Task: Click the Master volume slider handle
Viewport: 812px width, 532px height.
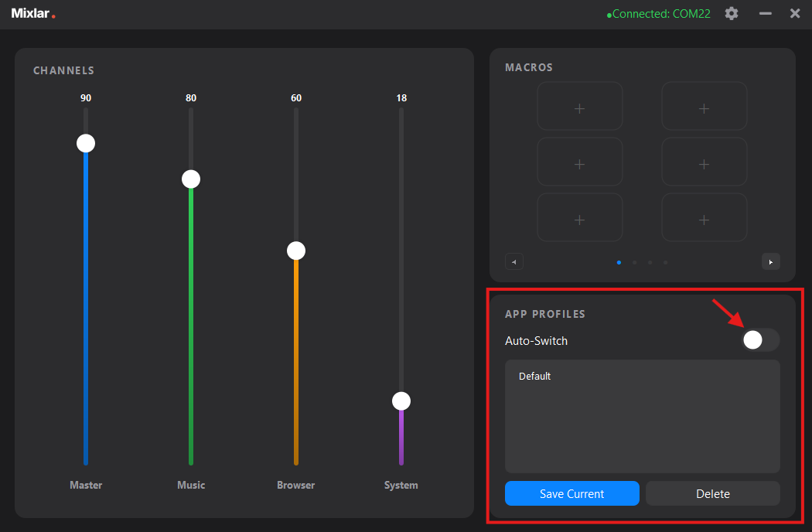Action: pyautogui.click(x=85, y=142)
